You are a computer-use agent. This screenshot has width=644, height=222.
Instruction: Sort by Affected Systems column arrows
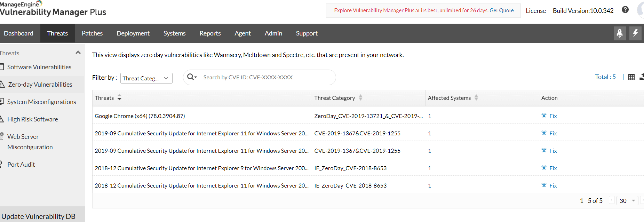(x=476, y=98)
